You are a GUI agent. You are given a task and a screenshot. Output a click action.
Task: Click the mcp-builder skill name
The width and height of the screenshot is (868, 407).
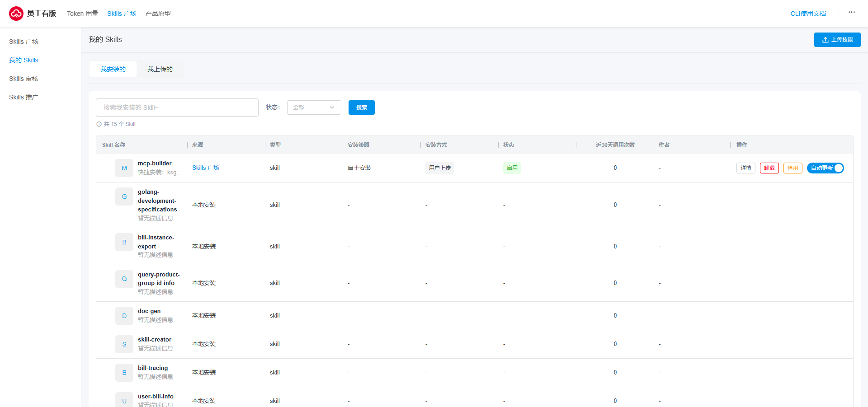click(x=155, y=164)
